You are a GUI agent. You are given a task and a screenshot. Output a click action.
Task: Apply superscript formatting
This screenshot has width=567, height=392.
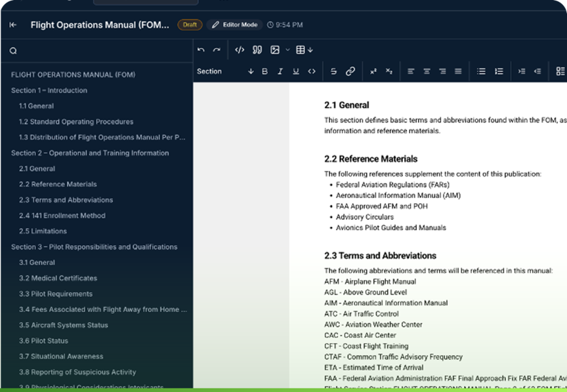(x=373, y=71)
